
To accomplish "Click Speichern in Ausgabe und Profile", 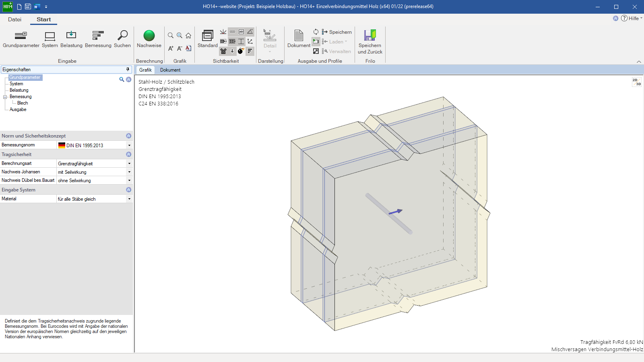I will pos(337,32).
